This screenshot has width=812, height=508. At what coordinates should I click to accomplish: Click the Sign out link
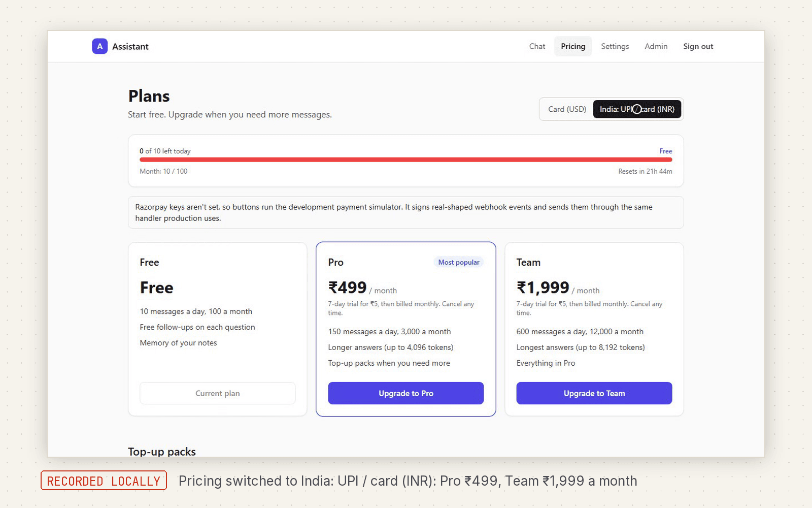click(698, 46)
